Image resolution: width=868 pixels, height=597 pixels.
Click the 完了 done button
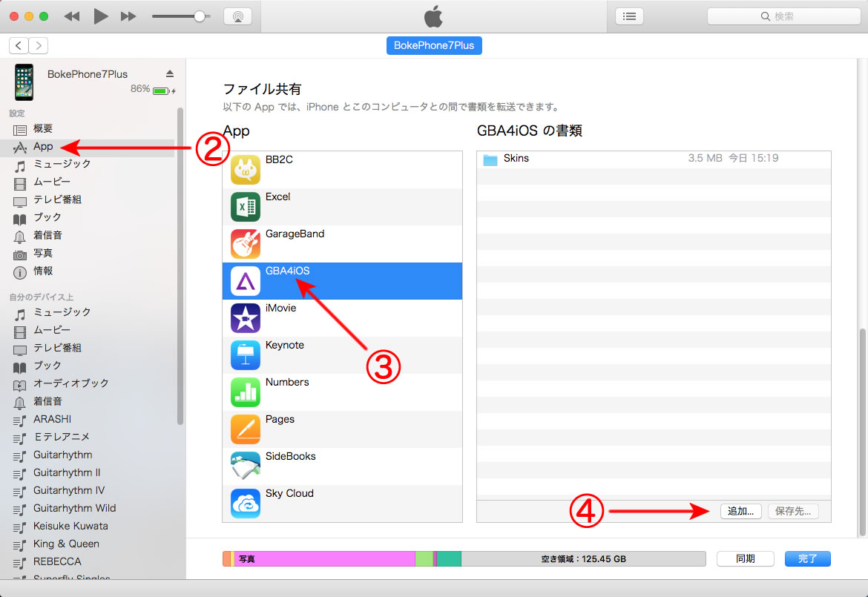[808, 559]
